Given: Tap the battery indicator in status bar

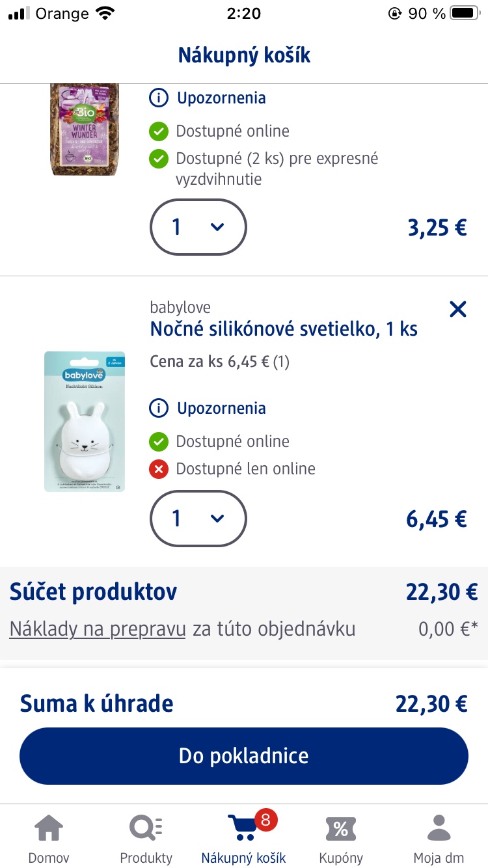Looking at the screenshot, I should point(465,13).
